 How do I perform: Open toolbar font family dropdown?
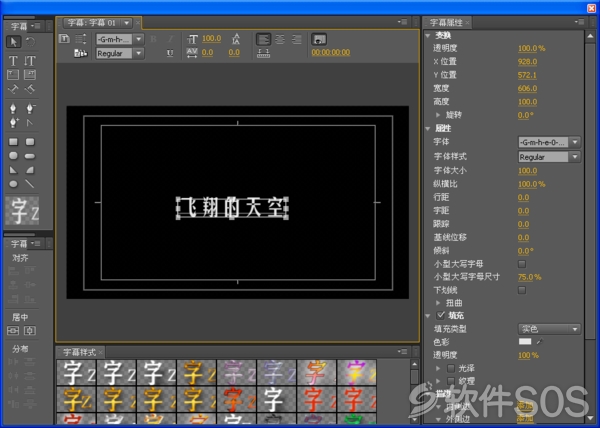tap(139, 39)
